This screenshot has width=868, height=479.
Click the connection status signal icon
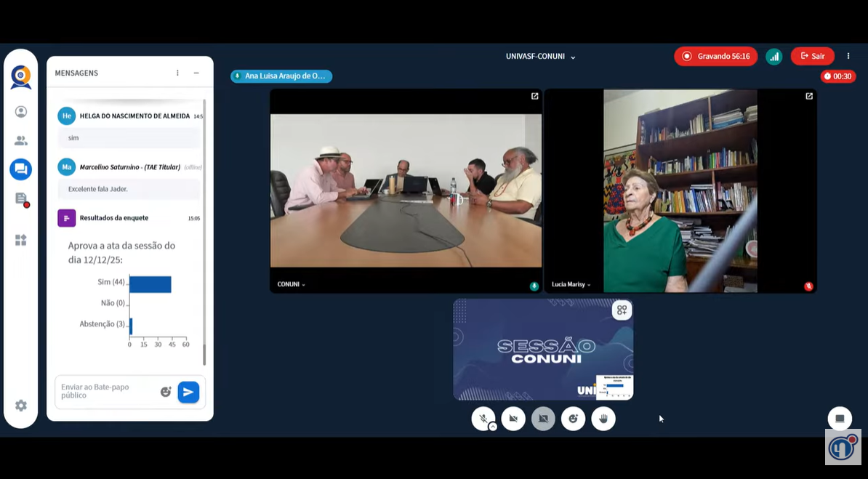coord(774,57)
